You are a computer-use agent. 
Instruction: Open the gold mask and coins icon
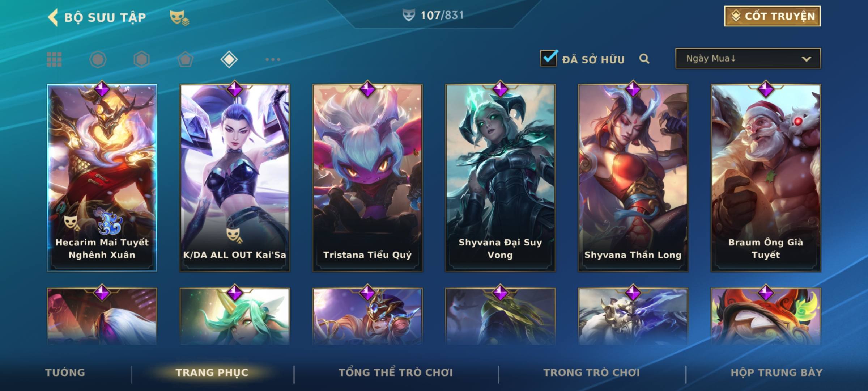point(179,18)
